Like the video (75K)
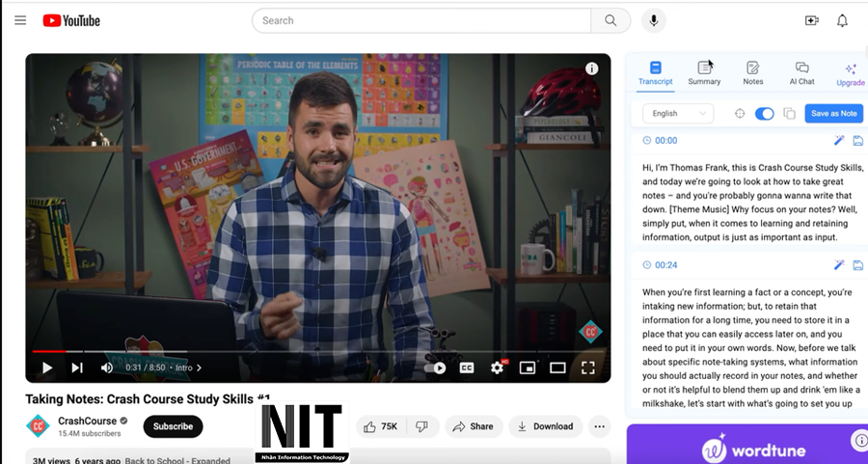 [381, 426]
